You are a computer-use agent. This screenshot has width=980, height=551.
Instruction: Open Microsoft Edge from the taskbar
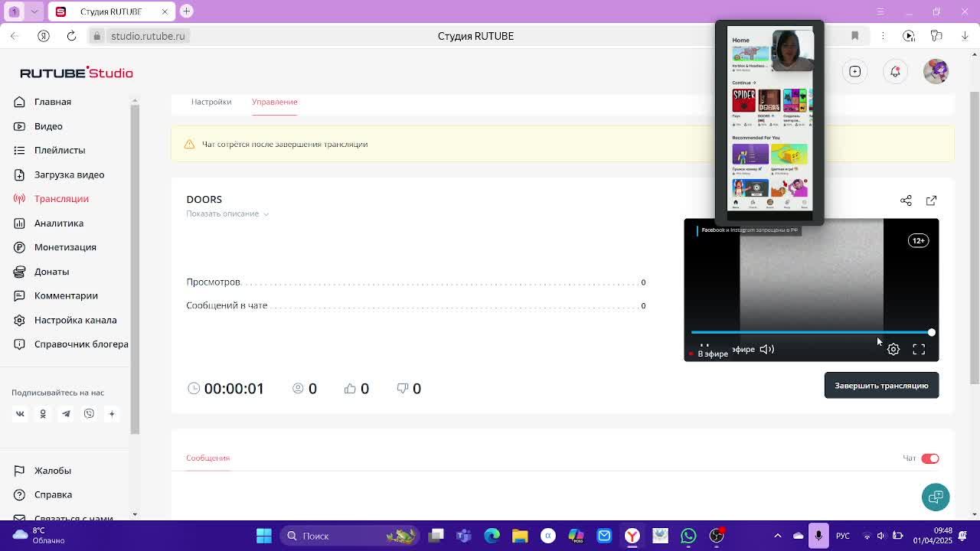[x=492, y=536]
